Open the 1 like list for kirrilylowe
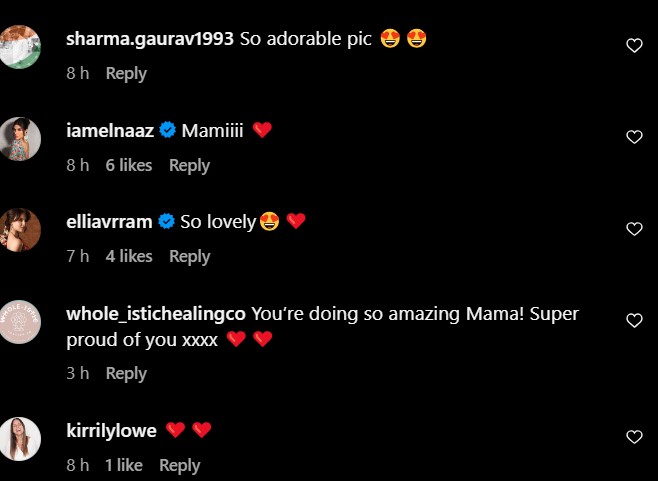The height and width of the screenshot is (481, 658). point(124,465)
